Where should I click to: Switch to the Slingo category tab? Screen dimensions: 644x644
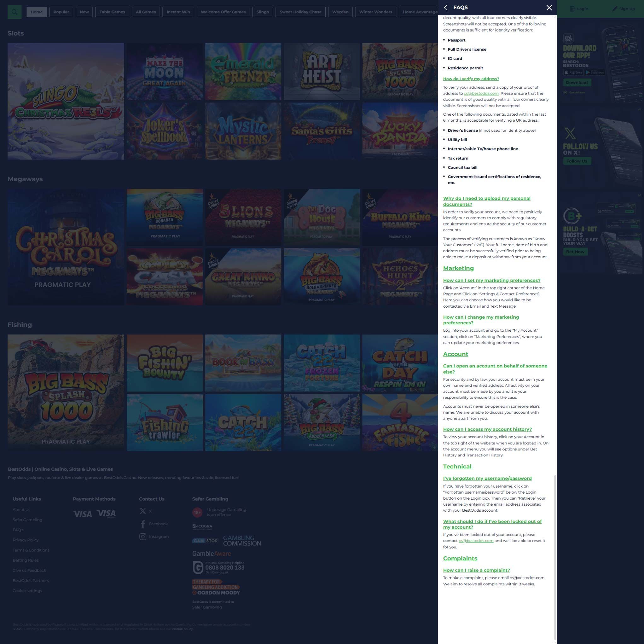262,12
